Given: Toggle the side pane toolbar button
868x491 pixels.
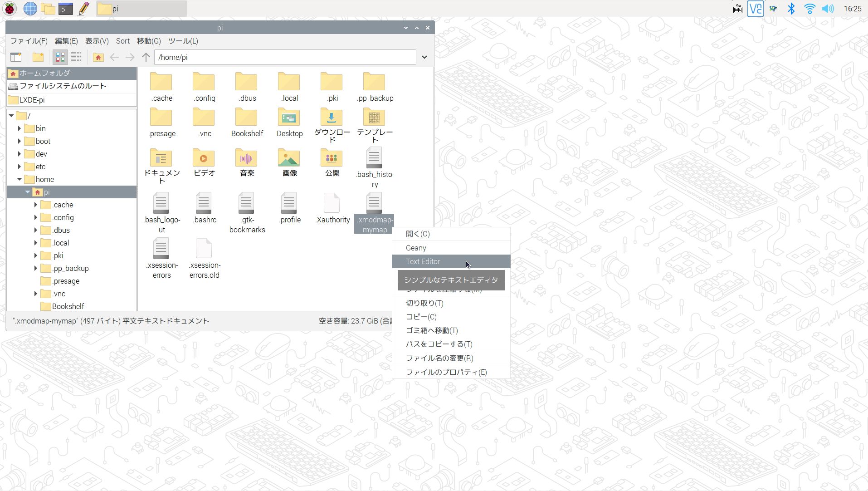Looking at the screenshot, I should click(x=16, y=57).
